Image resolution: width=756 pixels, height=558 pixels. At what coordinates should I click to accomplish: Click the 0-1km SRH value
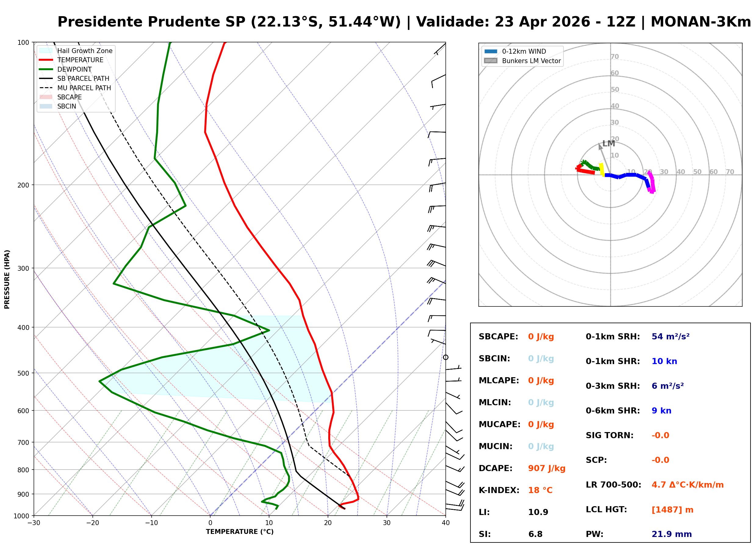click(x=671, y=337)
